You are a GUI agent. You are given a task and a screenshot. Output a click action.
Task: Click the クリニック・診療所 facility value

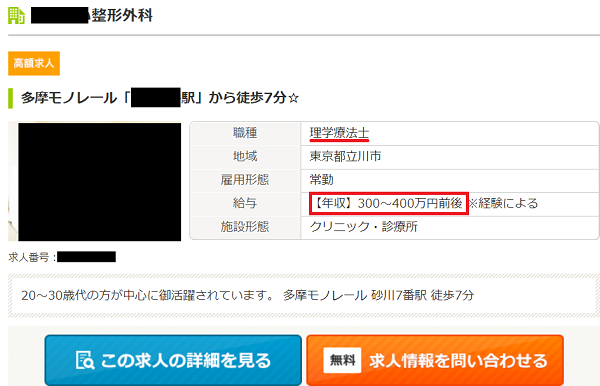(x=364, y=227)
